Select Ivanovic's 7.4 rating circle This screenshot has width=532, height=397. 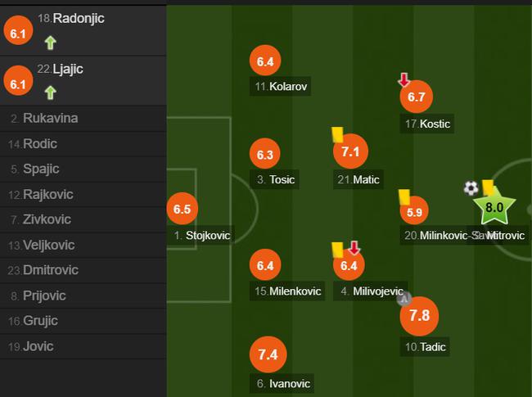(268, 354)
